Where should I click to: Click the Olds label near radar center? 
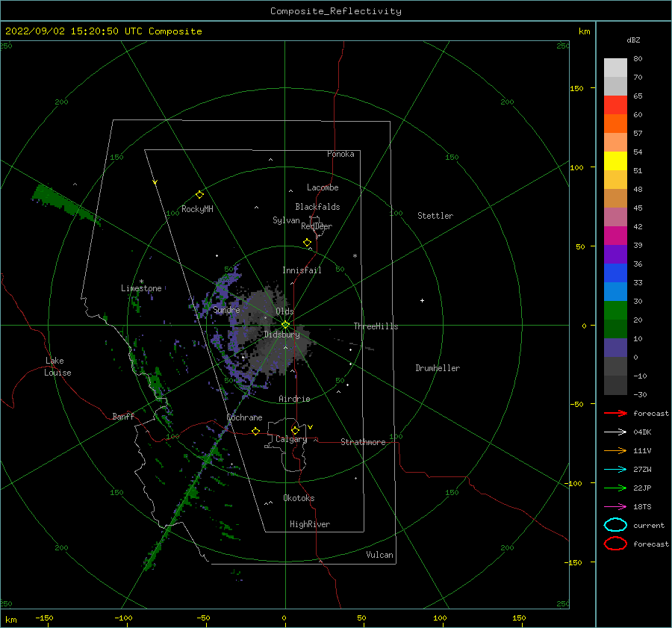point(284,311)
